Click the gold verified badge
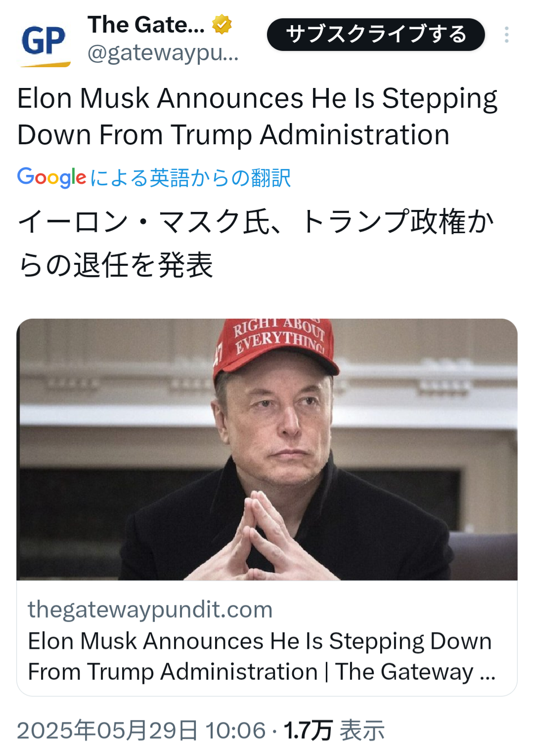 222,25
